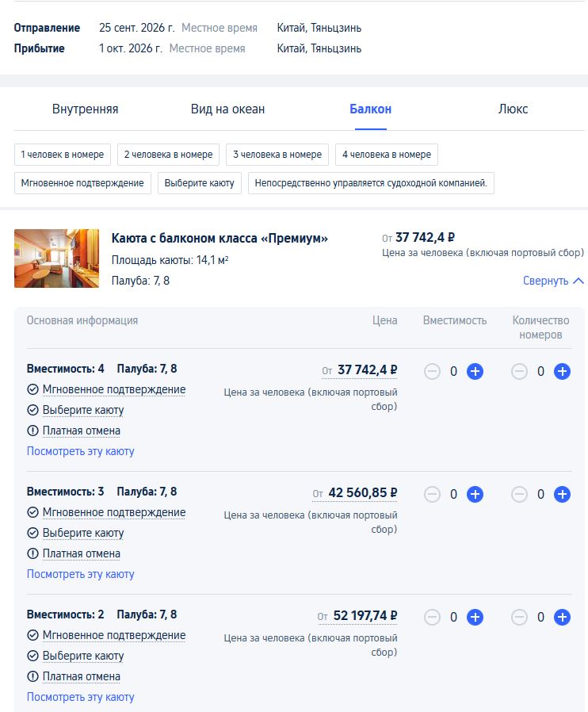This screenshot has width=588, height=712.
Task: Increase capacity count in the Вместимость: 4 row
Action: pyautogui.click(x=475, y=371)
